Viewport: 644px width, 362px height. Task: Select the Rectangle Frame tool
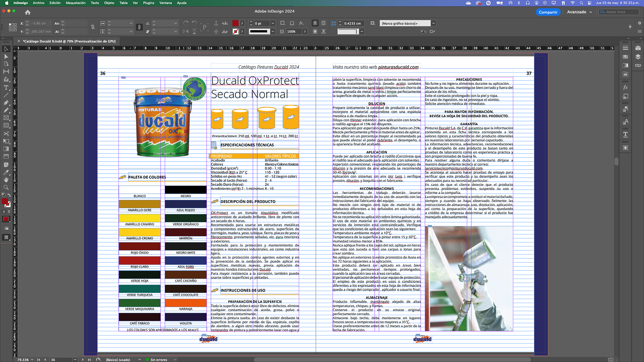[6, 118]
